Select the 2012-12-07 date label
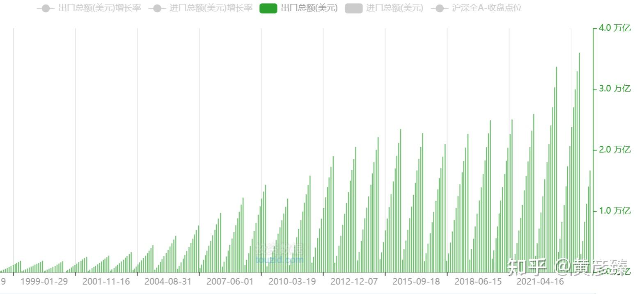Image resolution: width=644 pixels, height=294 pixels. 354,282
